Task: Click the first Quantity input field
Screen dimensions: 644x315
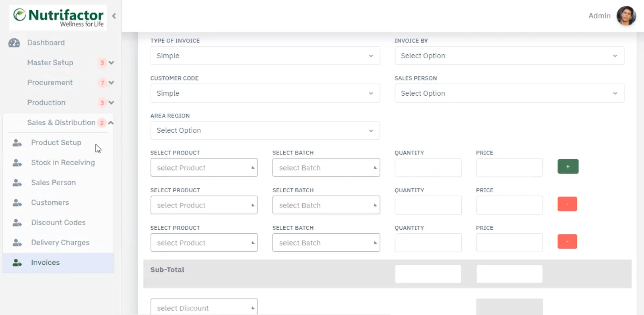Action: pos(428,168)
